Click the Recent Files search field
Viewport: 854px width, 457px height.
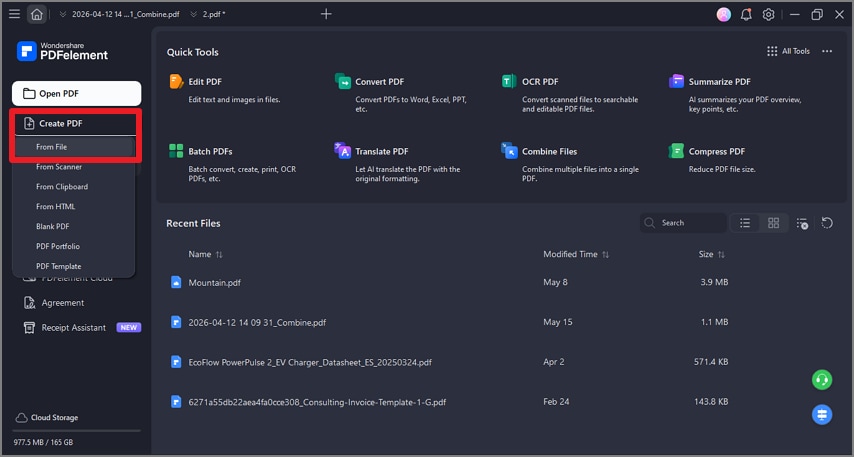tap(684, 223)
